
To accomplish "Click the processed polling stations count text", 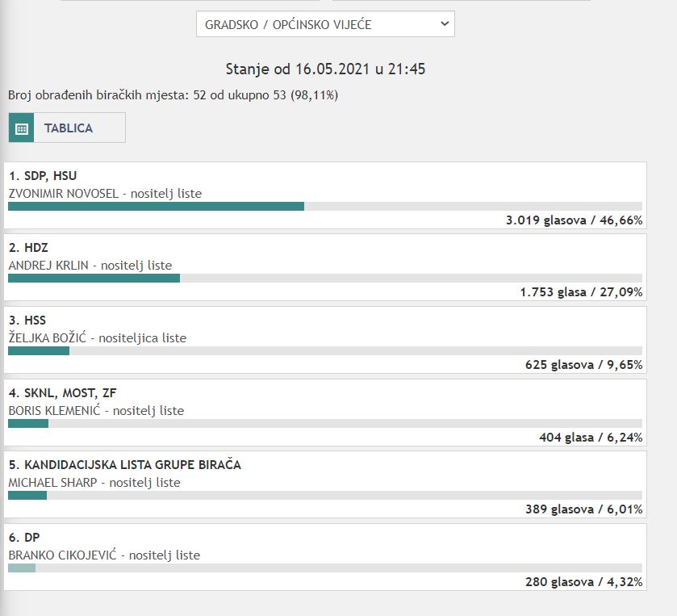I will pyautogui.click(x=173, y=95).
